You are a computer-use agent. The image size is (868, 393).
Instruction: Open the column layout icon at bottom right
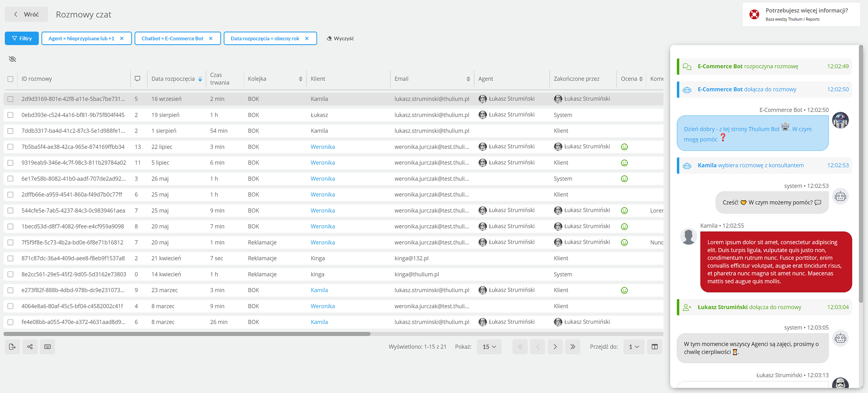click(654, 347)
